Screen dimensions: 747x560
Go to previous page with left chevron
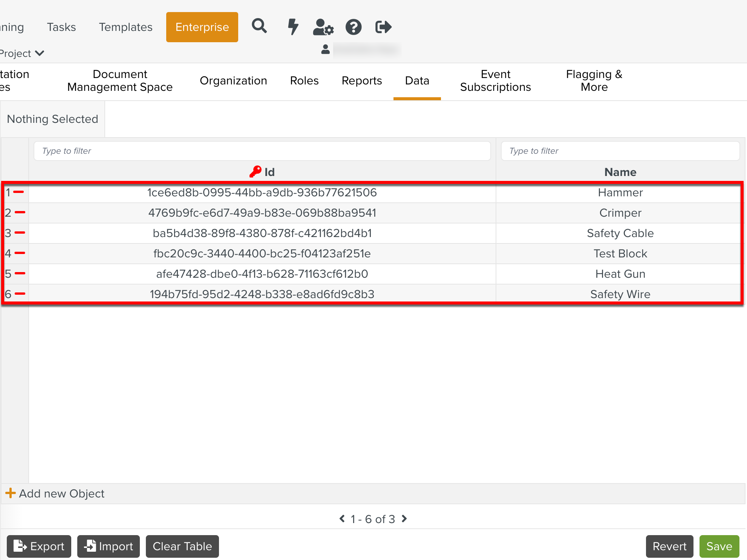[342, 519]
